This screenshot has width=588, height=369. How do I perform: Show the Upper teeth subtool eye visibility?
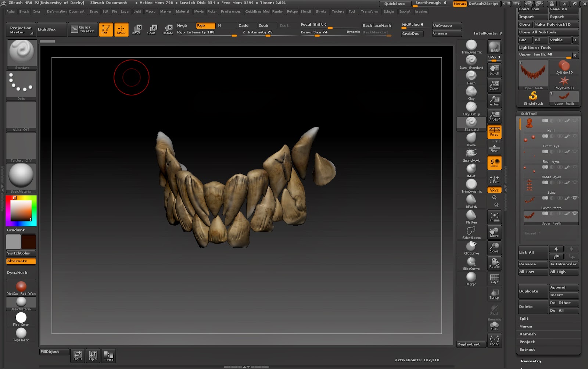(576, 214)
